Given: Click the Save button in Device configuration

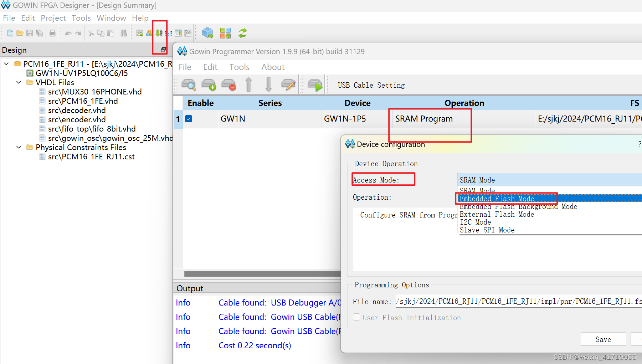Looking at the screenshot, I should pyautogui.click(x=603, y=339).
